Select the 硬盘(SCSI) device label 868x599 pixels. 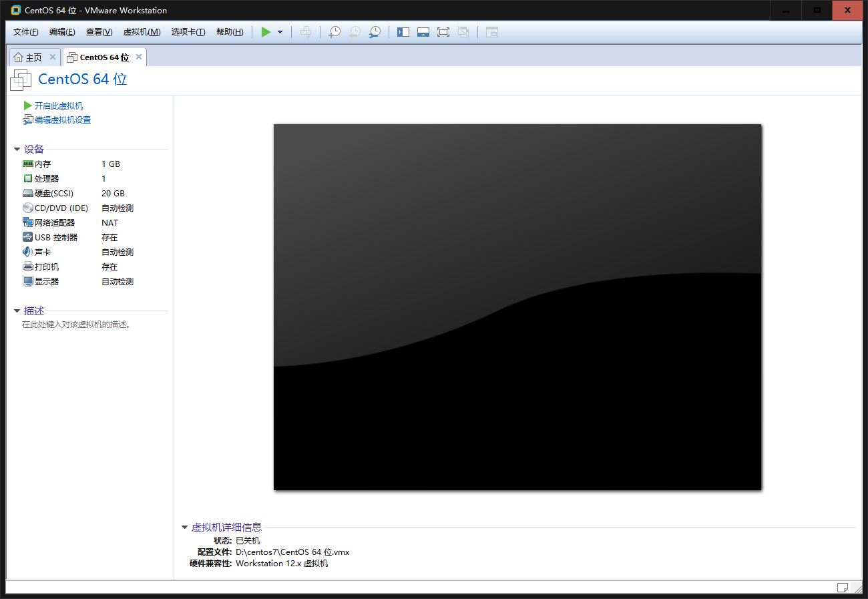[54, 193]
